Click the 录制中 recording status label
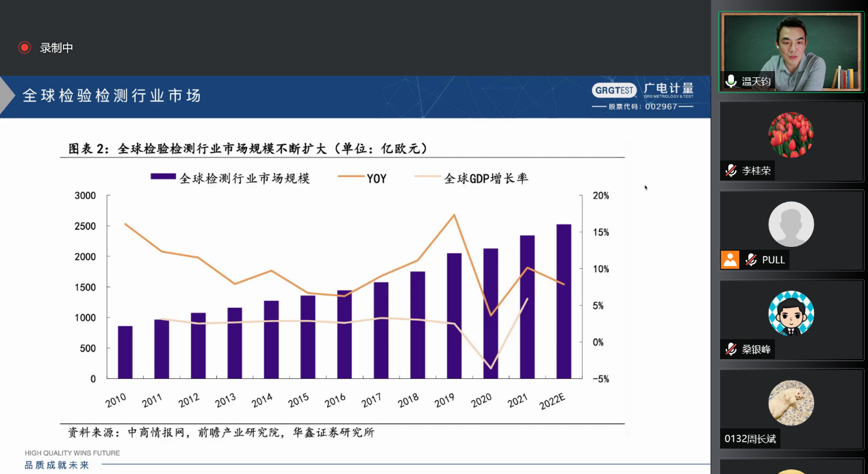Viewport: 868px width, 474px height. pos(56,48)
